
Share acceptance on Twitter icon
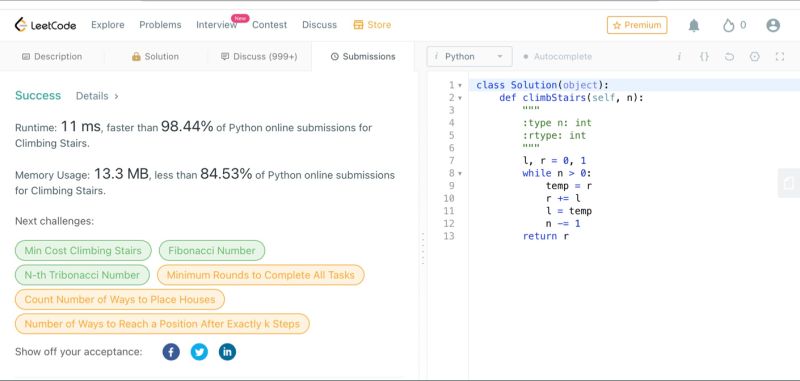199,352
